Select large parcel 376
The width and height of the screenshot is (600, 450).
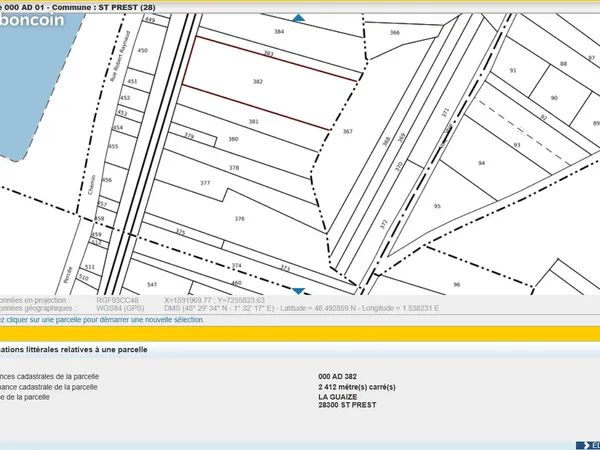(240, 219)
